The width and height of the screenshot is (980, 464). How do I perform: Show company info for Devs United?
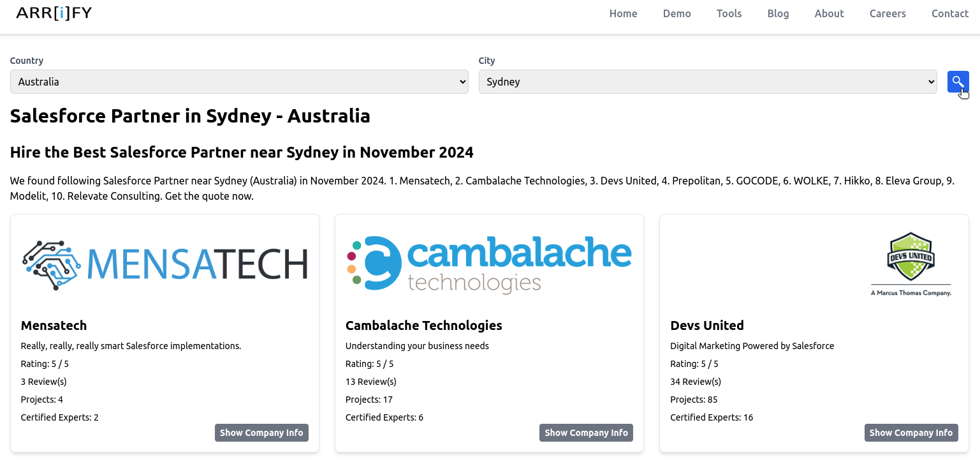(x=911, y=433)
